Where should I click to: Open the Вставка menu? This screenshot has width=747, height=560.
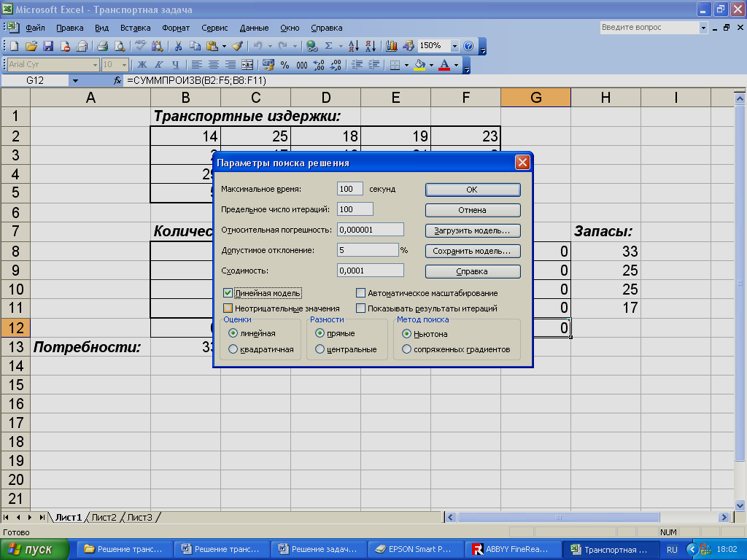point(135,28)
